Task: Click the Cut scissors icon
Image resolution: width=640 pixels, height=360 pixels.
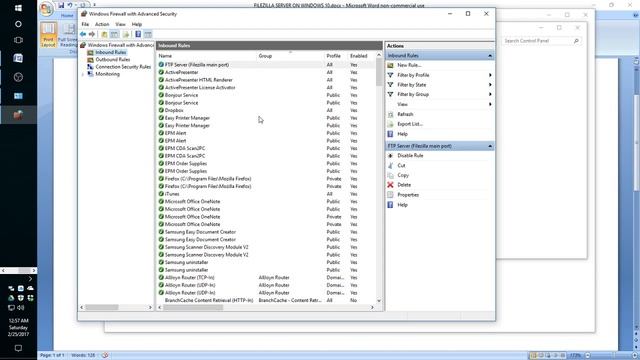Action: 391,166
